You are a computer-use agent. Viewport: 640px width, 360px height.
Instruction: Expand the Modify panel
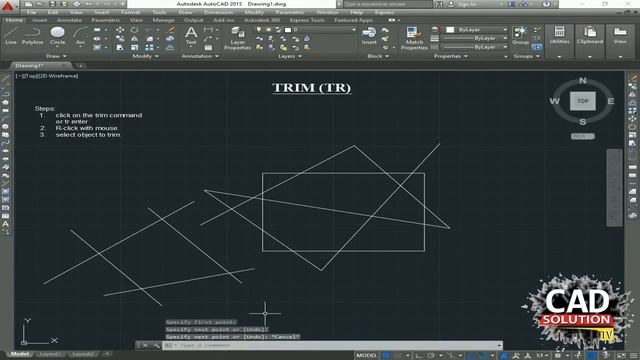point(145,56)
